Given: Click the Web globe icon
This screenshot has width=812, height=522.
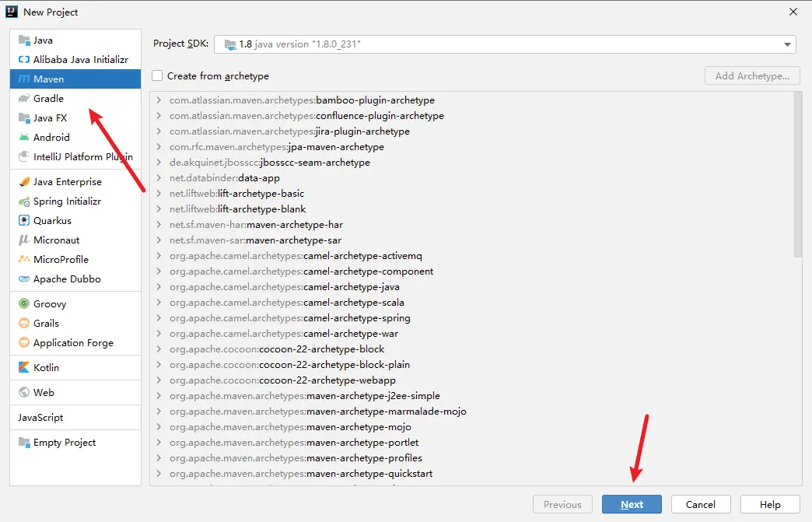Looking at the screenshot, I should pos(24,393).
